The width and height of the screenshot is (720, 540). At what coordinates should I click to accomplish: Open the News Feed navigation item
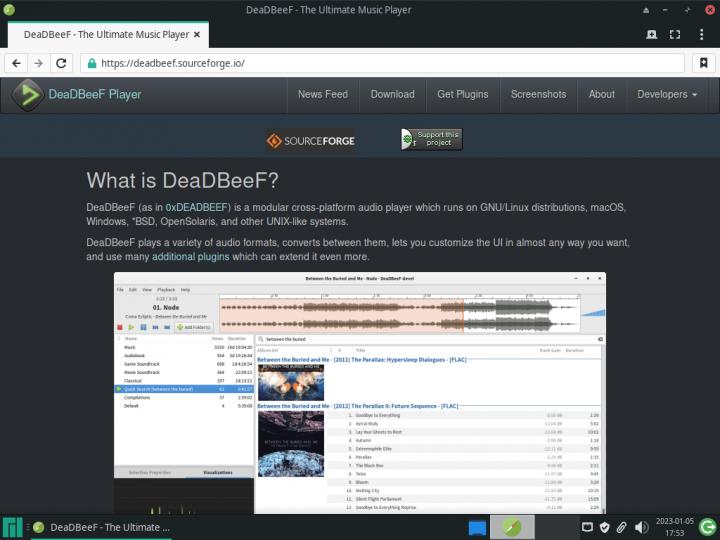323,94
